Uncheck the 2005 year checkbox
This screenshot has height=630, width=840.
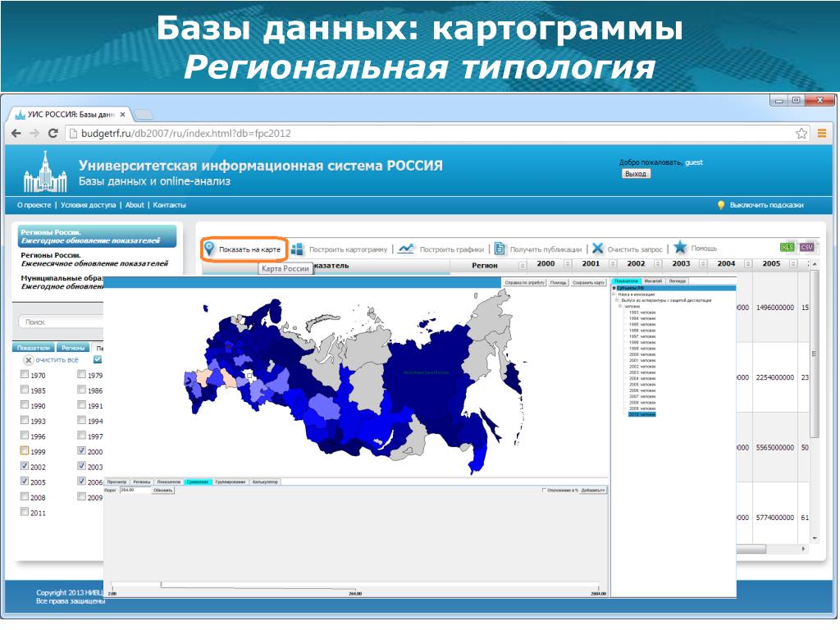(25, 481)
